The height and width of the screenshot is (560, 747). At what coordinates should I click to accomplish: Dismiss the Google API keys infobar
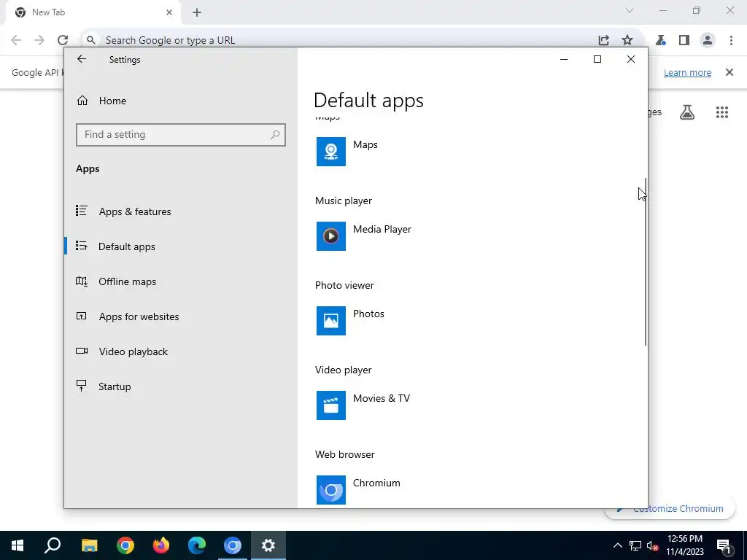[x=729, y=72]
